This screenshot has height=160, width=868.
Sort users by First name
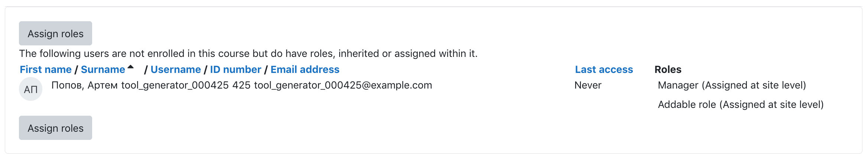coord(46,70)
